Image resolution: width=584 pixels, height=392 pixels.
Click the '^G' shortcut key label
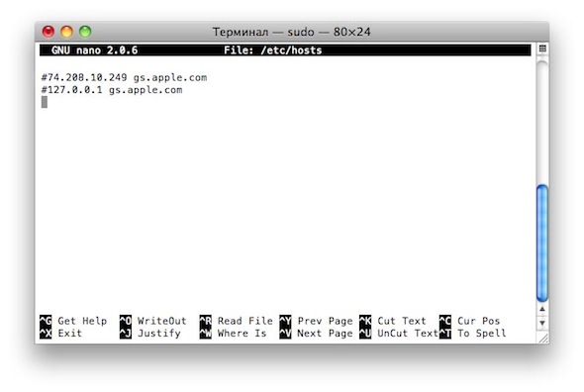[46, 321]
